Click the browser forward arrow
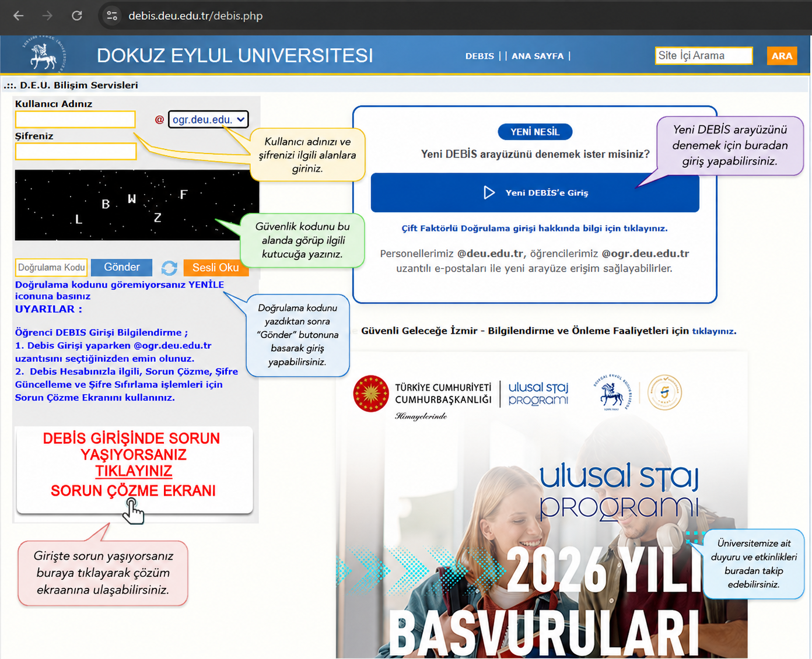Image resolution: width=812 pixels, height=659 pixels. [x=48, y=16]
